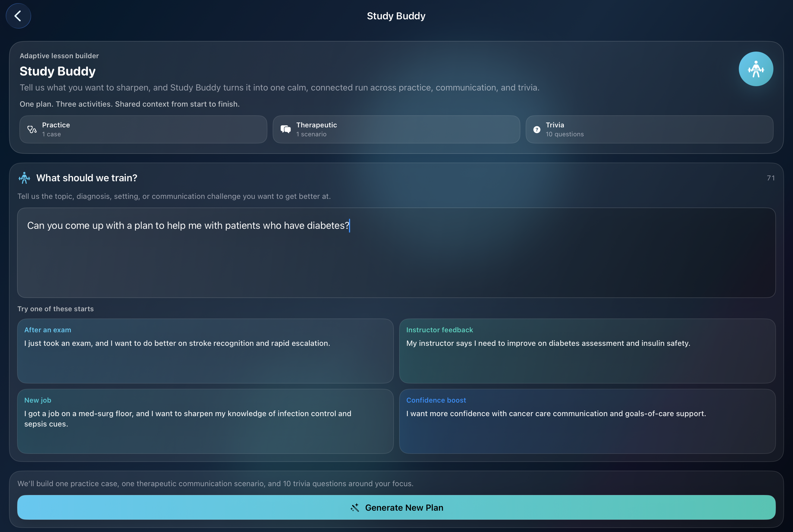The width and height of the screenshot is (793, 532).
Task: Click the character counter showing 71
Action: click(770, 177)
